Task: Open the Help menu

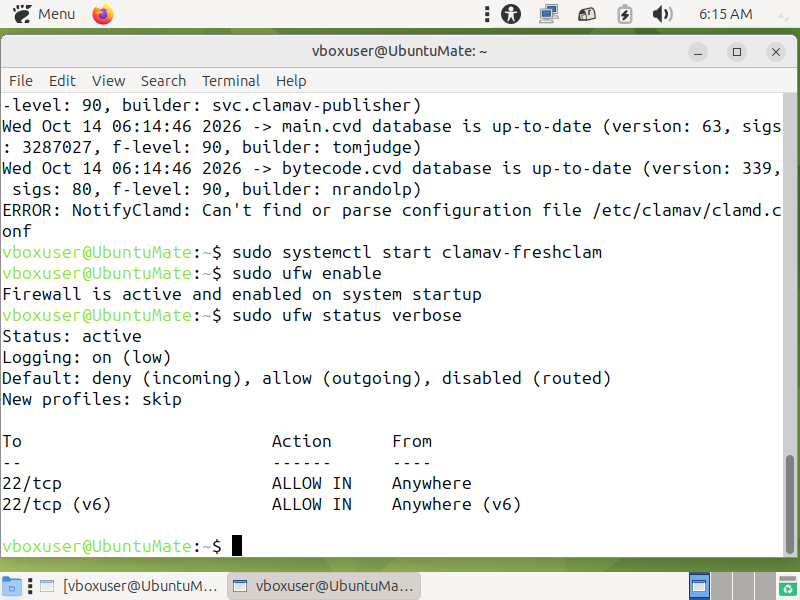Action: [x=291, y=81]
